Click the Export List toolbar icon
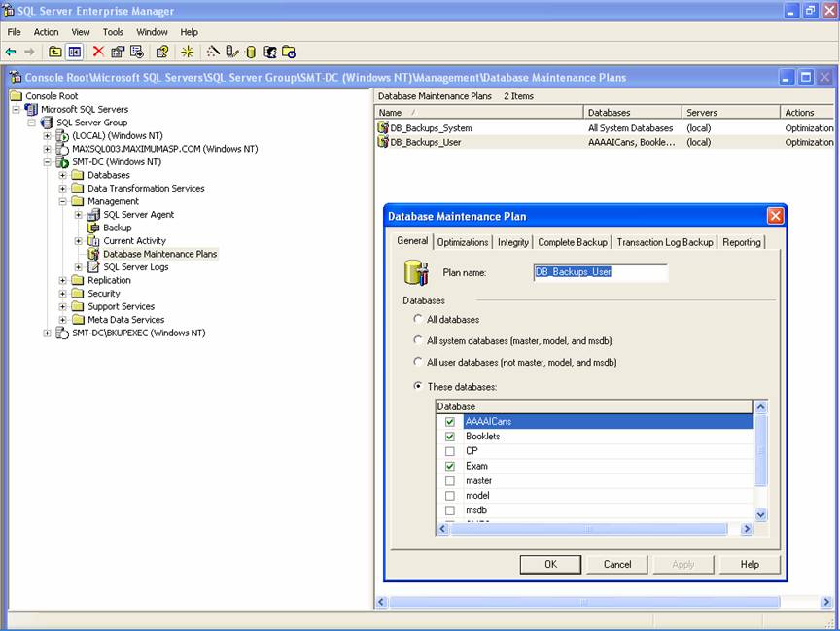The image size is (840, 631). (137, 52)
